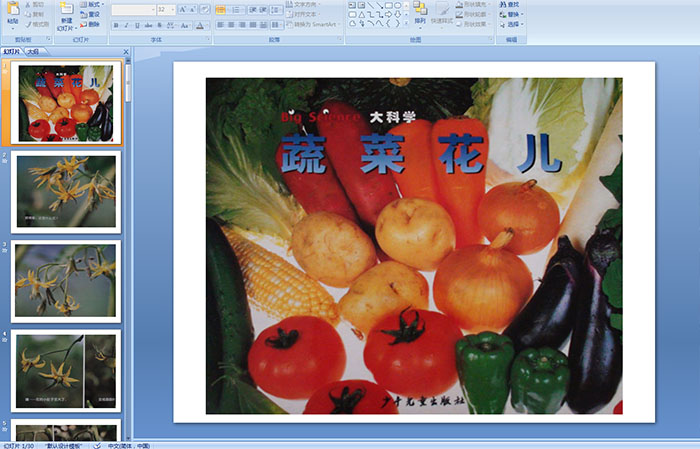700x449 pixels.
Task: Open the Line Spacing menu
Action: (276, 10)
